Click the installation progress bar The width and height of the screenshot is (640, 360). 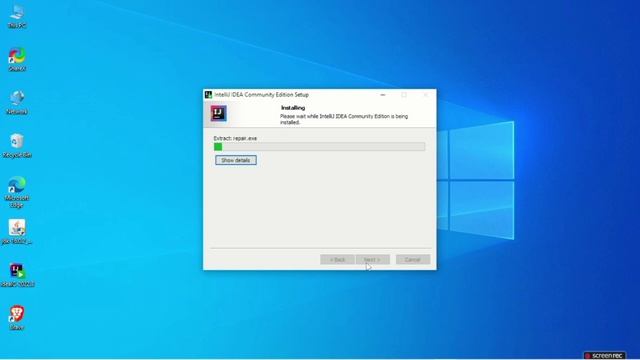click(x=319, y=147)
